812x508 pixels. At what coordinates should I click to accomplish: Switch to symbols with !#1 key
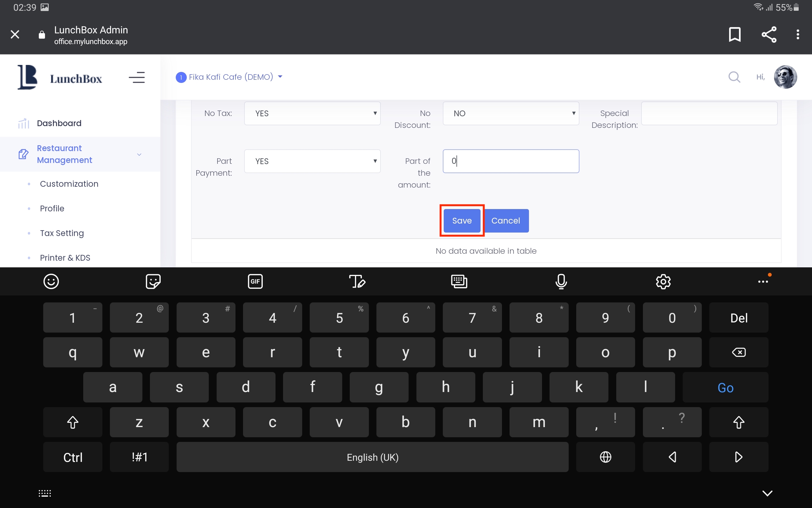coord(139,457)
